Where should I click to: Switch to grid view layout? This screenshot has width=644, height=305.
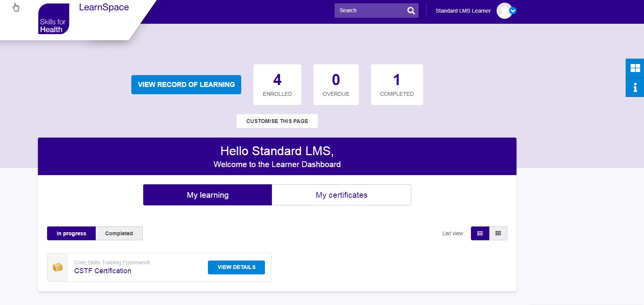click(x=498, y=233)
